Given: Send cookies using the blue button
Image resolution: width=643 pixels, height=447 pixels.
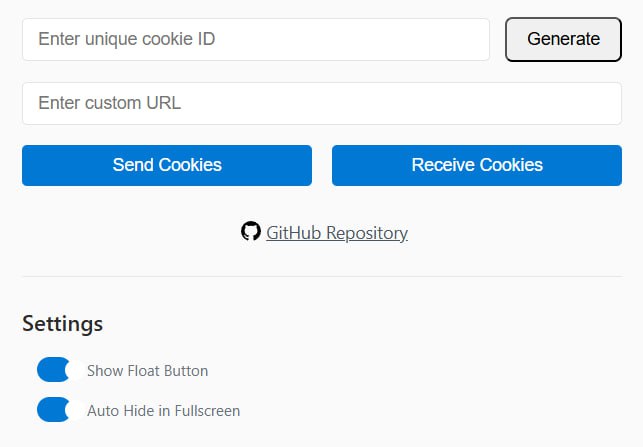Looking at the screenshot, I should [x=167, y=165].
